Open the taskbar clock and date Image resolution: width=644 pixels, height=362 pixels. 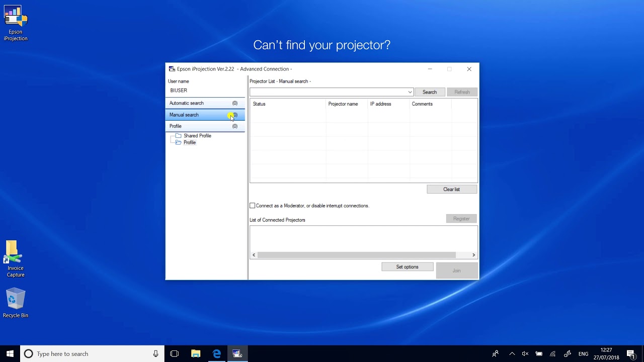[606, 354]
